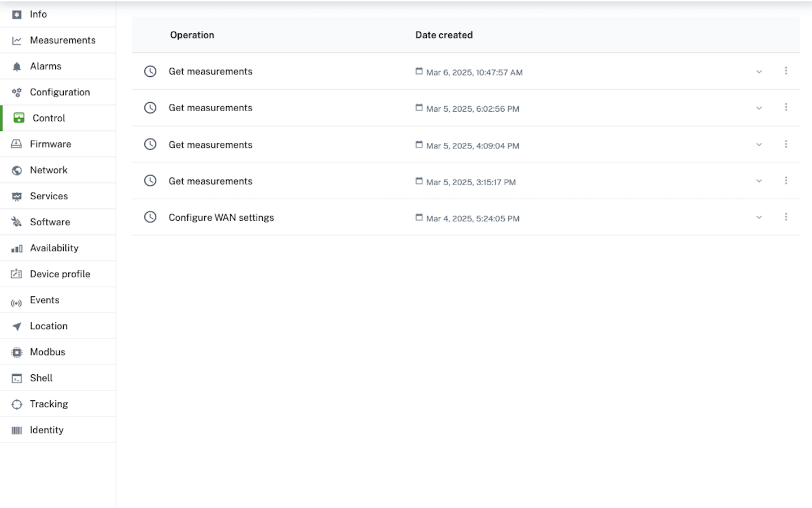Viewport: 812px width, 508px height.
Task: Click the Alarms bell icon in sidebar
Action: (17, 67)
